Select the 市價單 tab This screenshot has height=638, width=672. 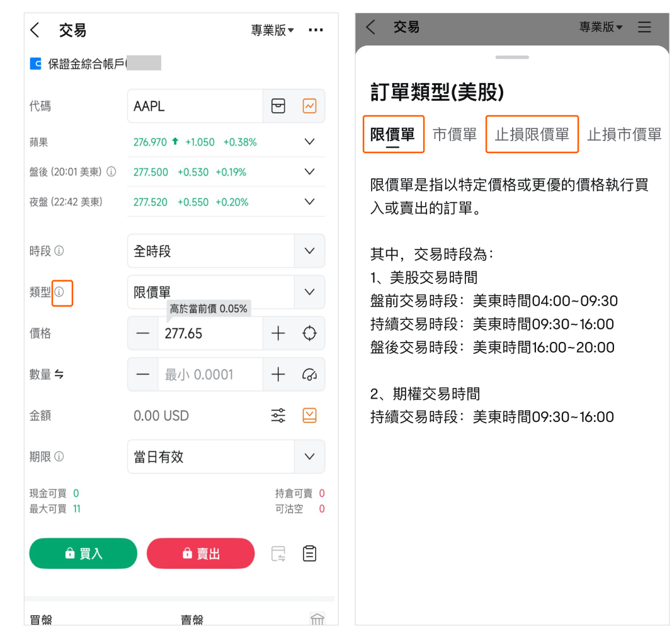454,134
